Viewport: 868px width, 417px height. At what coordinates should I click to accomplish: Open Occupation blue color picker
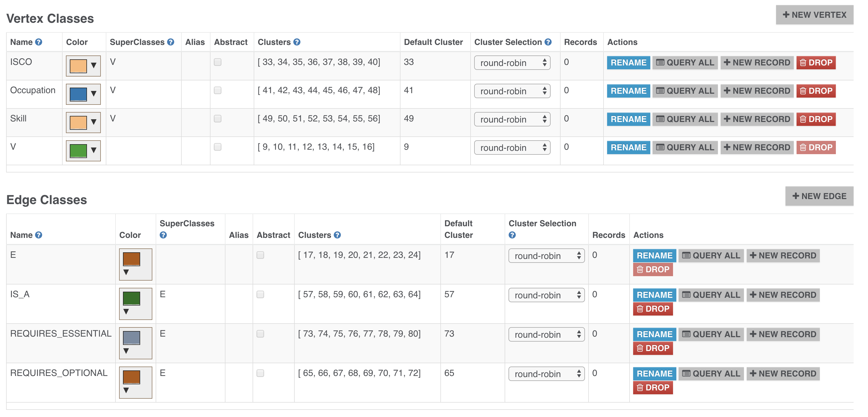click(83, 94)
